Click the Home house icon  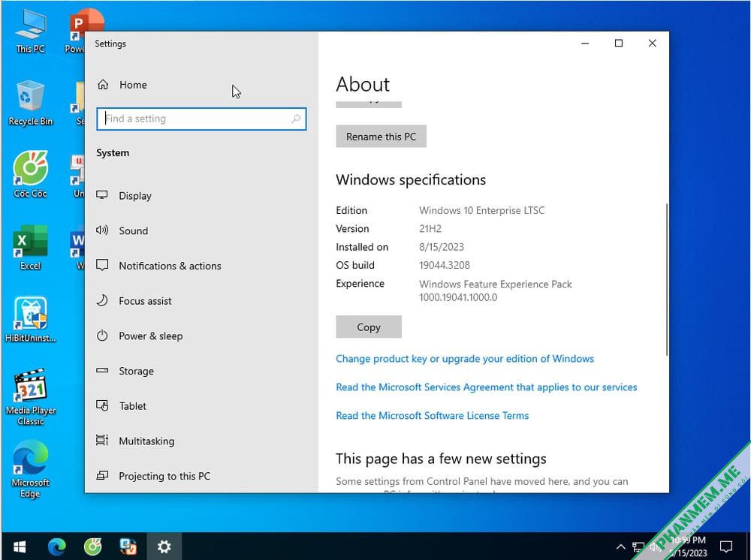(103, 85)
